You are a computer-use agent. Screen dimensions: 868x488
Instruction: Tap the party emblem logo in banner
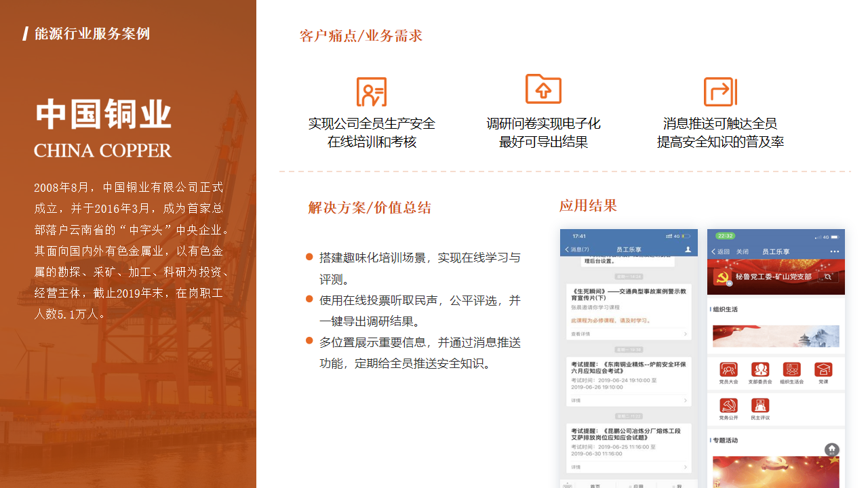(x=722, y=277)
